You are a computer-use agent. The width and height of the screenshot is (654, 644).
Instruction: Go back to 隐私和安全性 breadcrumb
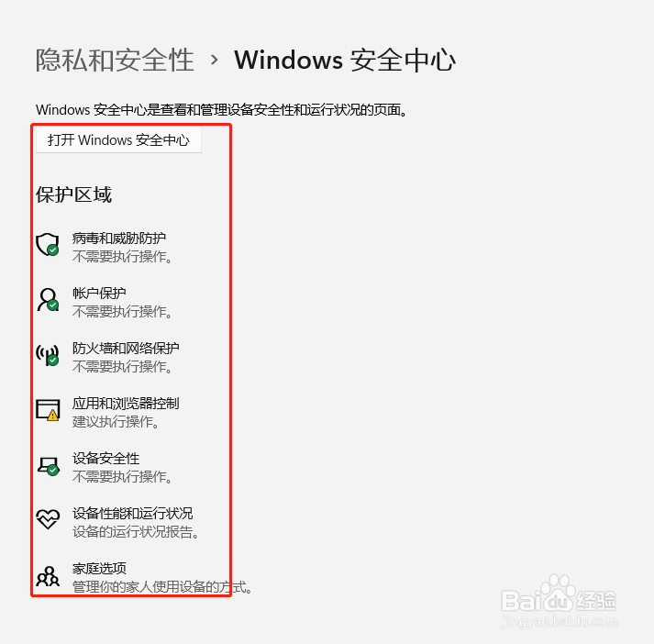pos(115,60)
